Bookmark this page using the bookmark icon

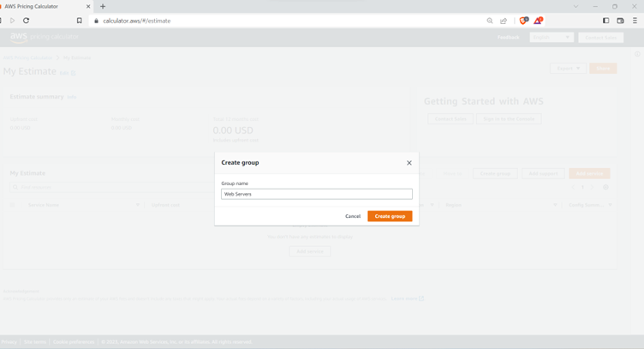[80, 21]
